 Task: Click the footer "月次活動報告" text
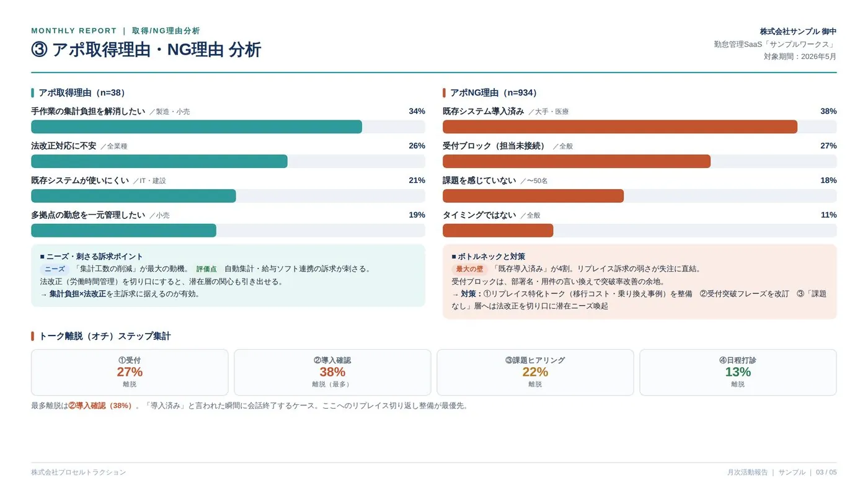point(746,472)
